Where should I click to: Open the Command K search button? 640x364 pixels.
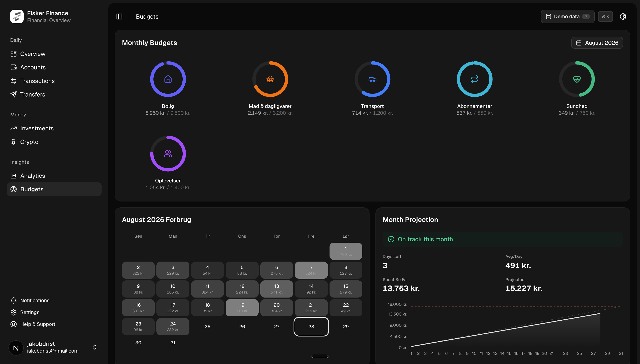(x=605, y=17)
